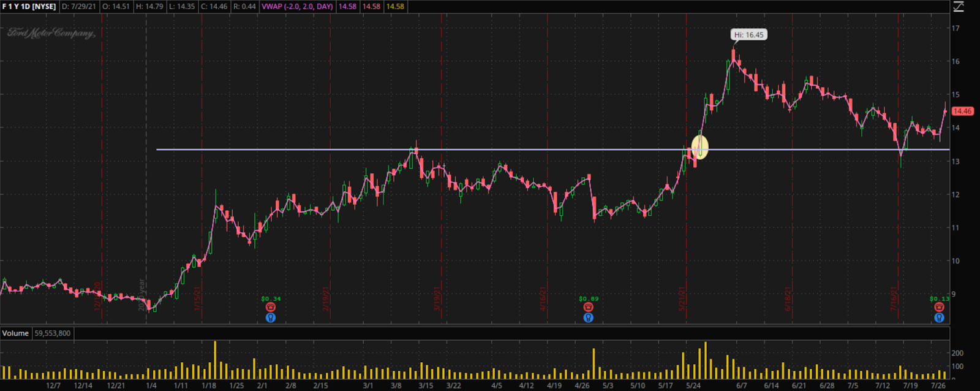Select the horizontal purple price level line
The height and width of the screenshot is (391, 980).
click(x=552, y=150)
